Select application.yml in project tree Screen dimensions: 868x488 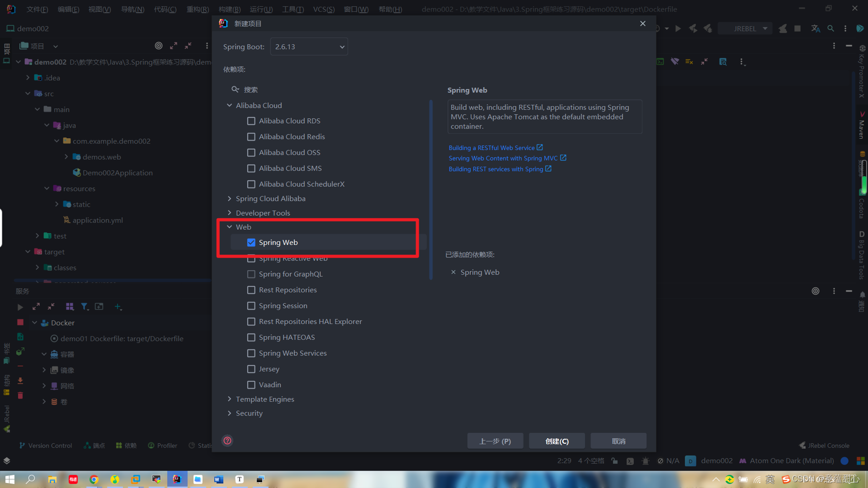click(x=97, y=220)
